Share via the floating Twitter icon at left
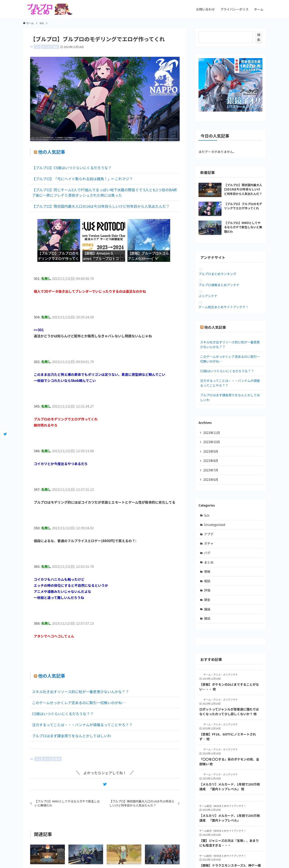Screen dimensions: 289x868 click(x=5, y=434)
